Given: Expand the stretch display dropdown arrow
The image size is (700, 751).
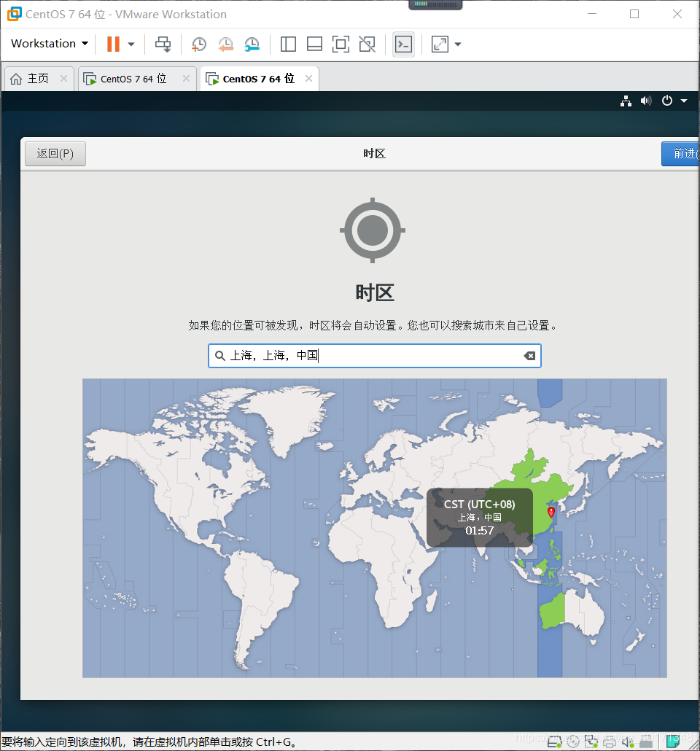Looking at the screenshot, I should [458, 44].
